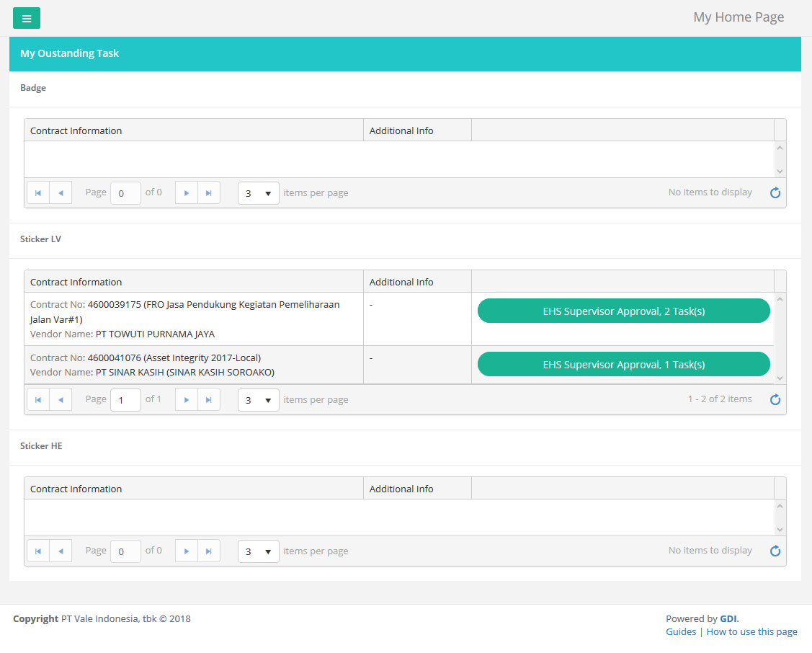
Task: Open the hamburger menu button
Action: point(27,18)
